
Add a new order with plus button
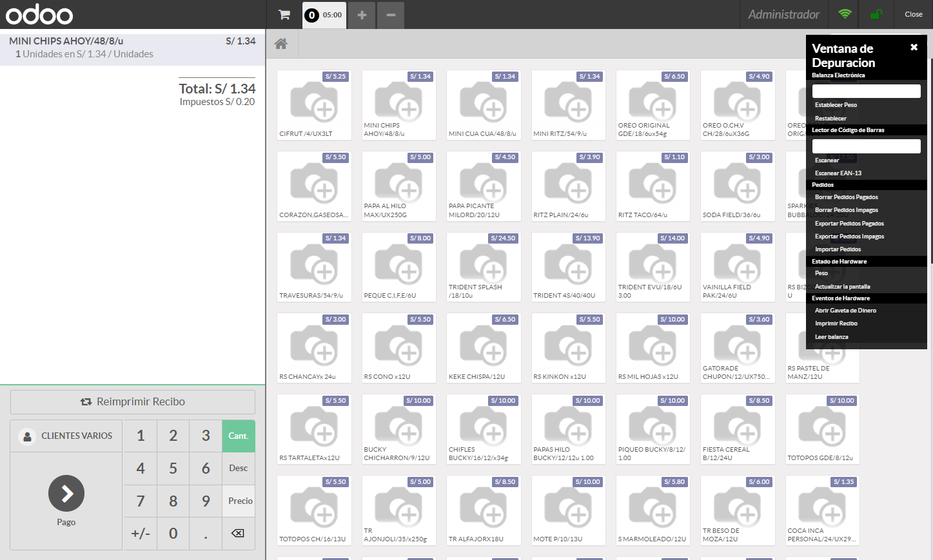pos(362,15)
